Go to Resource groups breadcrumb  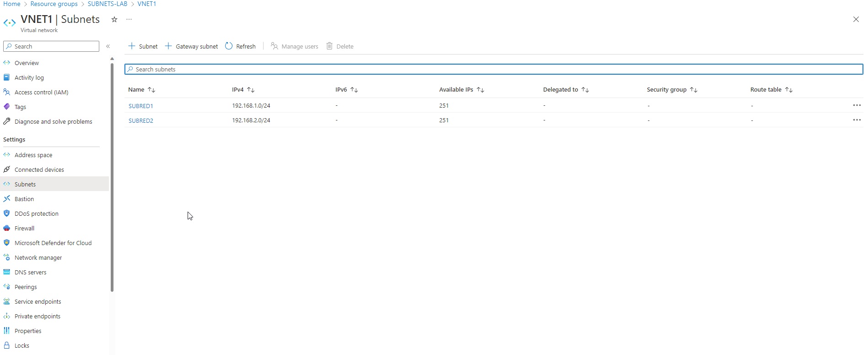[54, 4]
